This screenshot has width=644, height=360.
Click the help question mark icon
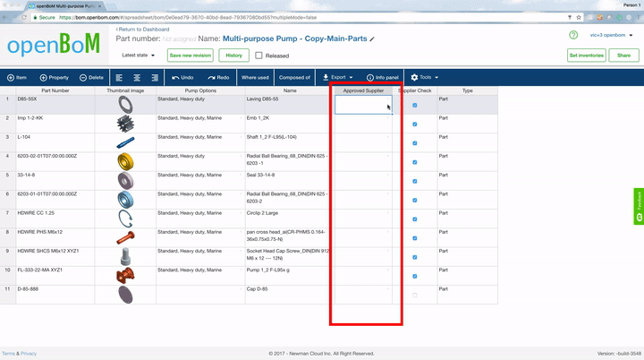(x=573, y=35)
